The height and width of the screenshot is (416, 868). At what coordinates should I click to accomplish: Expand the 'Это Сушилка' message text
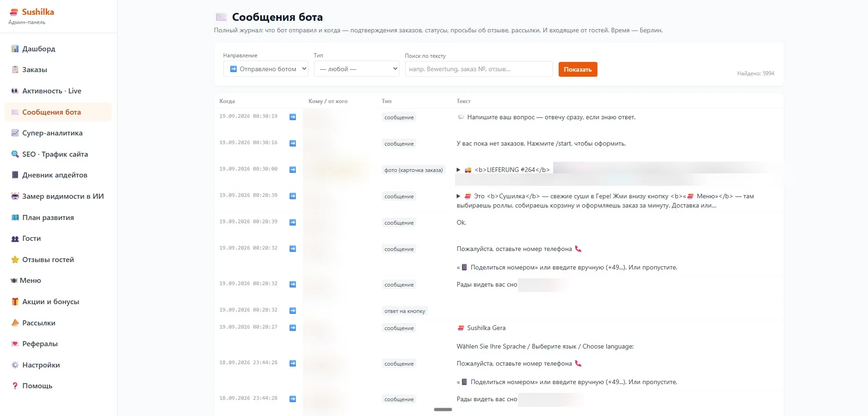[458, 196]
